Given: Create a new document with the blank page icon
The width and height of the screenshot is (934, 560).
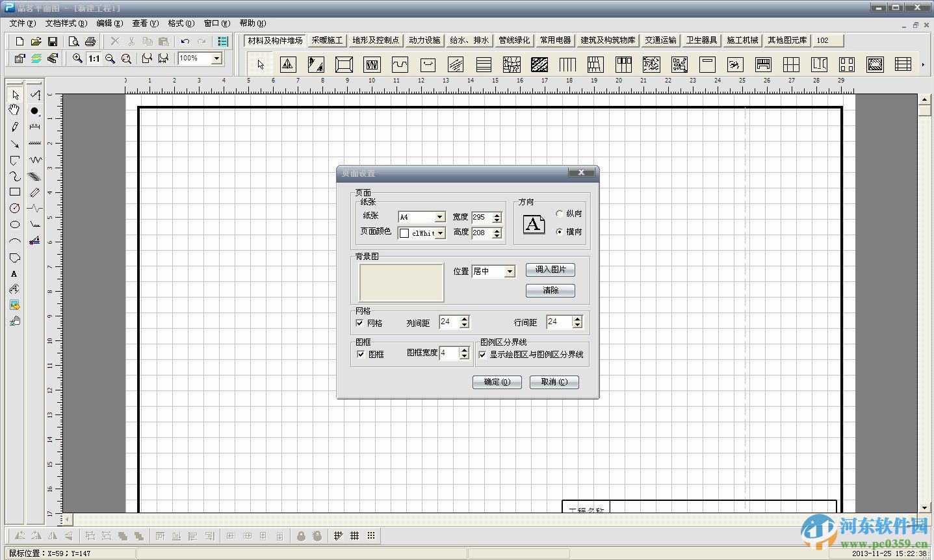Looking at the screenshot, I should pyautogui.click(x=19, y=41).
